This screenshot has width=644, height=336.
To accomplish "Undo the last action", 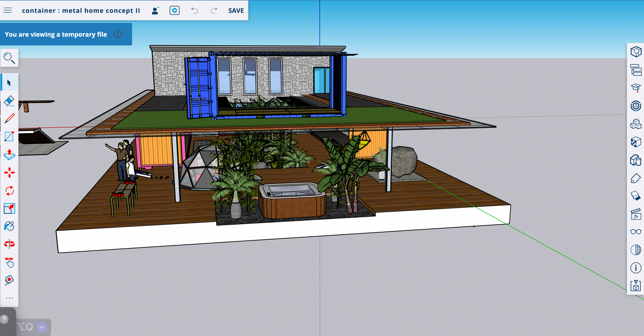I will click(x=195, y=10).
